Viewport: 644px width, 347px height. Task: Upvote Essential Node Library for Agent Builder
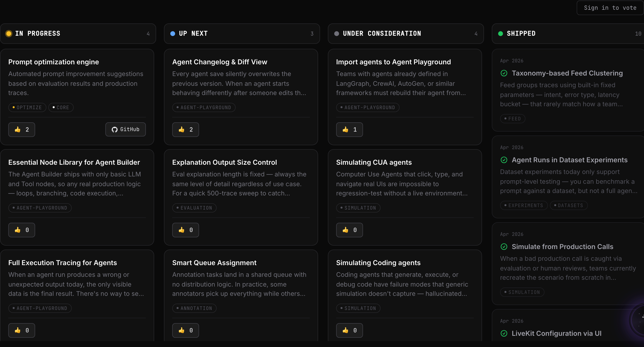click(21, 230)
